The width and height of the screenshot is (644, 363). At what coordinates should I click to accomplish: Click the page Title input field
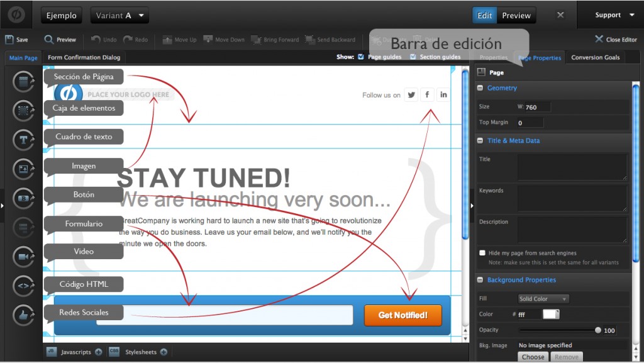[x=572, y=167]
